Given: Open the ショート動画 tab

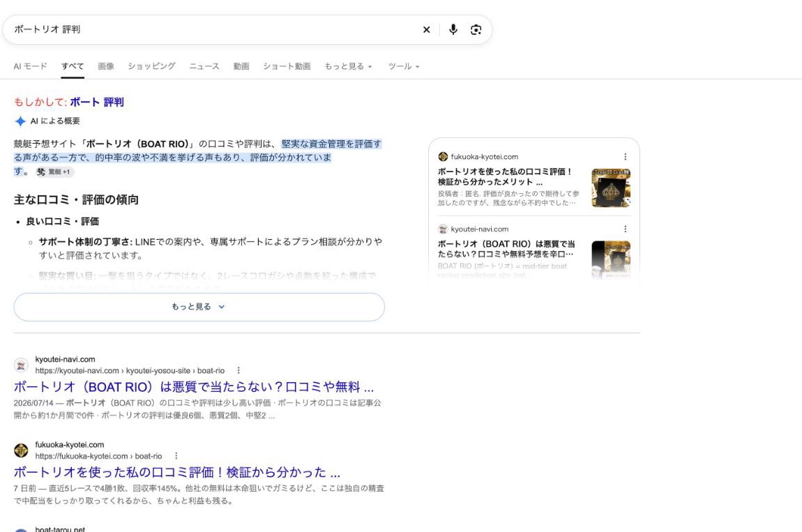Looking at the screenshot, I should (287, 66).
